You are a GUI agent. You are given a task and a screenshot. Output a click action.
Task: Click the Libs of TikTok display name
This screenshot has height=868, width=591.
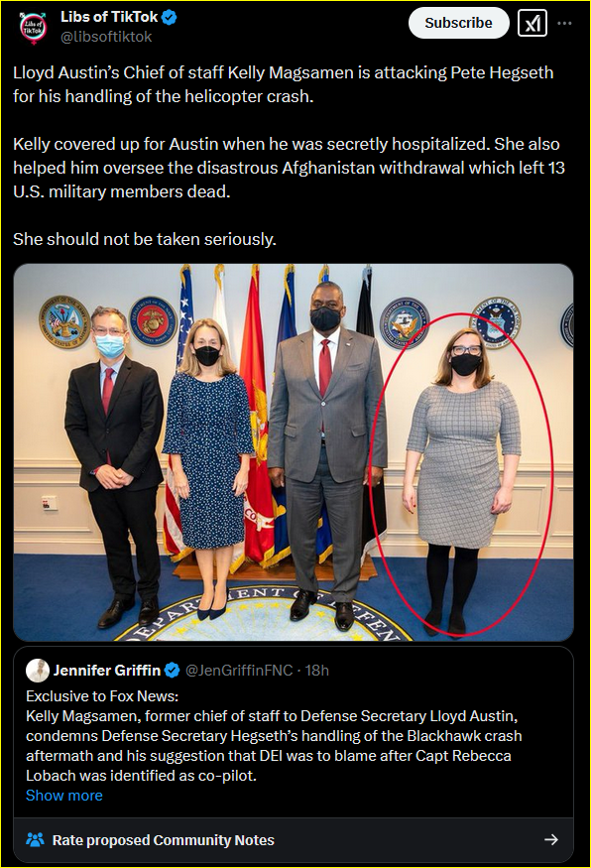pyautogui.click(x=109, y=17)
